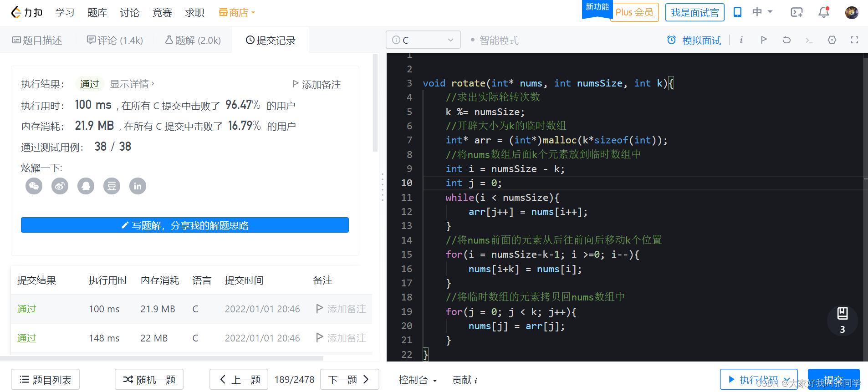
Task: Click 写题解，分享我的解题思路 button
Action: coord(185,225)
